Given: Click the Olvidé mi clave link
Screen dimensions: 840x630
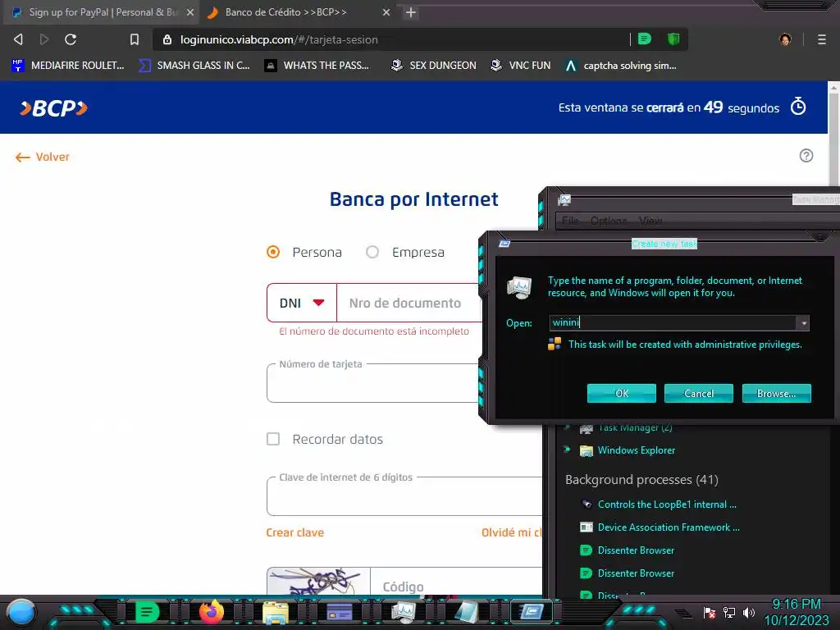Looking at the screenshot, I should pos(512,532).
